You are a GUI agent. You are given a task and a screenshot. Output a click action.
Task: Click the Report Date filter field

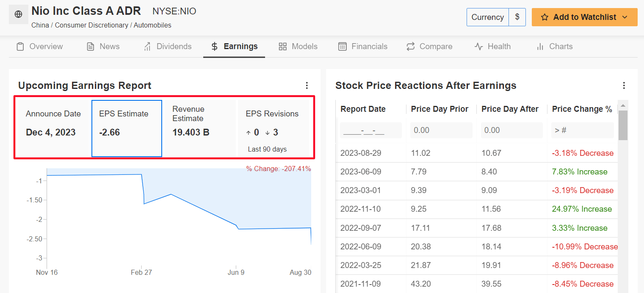tap(371, 130)
